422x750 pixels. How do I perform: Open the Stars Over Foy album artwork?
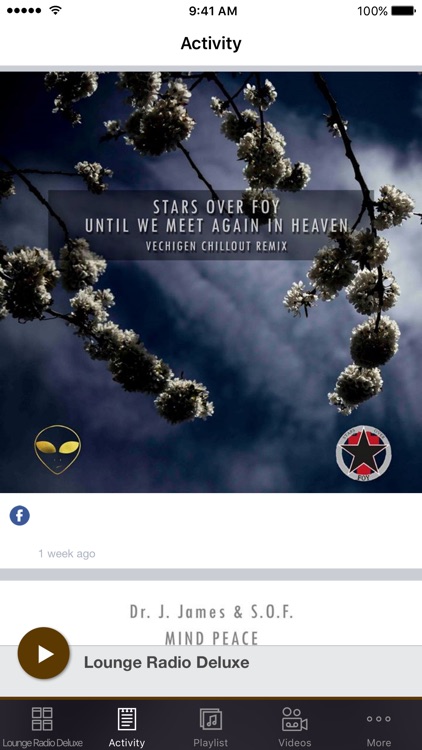[211, 282]
